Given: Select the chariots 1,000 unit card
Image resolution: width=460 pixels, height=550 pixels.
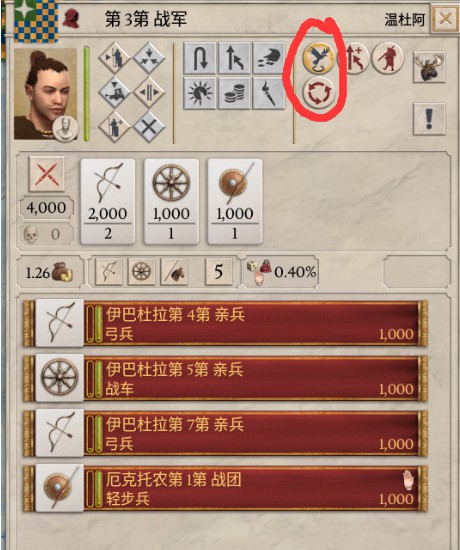Looking at the screenshot, I should [x=171, y=202].
